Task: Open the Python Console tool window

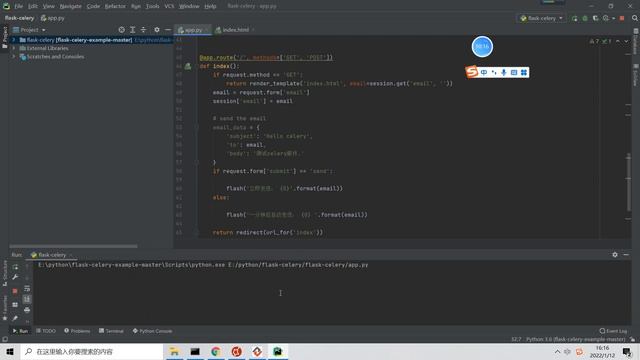Action: 152,331
